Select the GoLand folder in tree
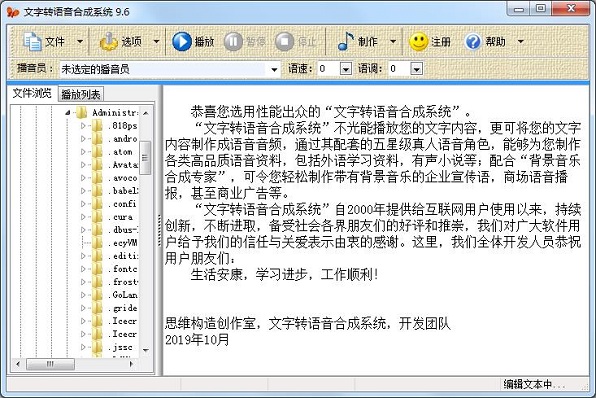The height and width of the screenshot is (398, 596). 125,295
